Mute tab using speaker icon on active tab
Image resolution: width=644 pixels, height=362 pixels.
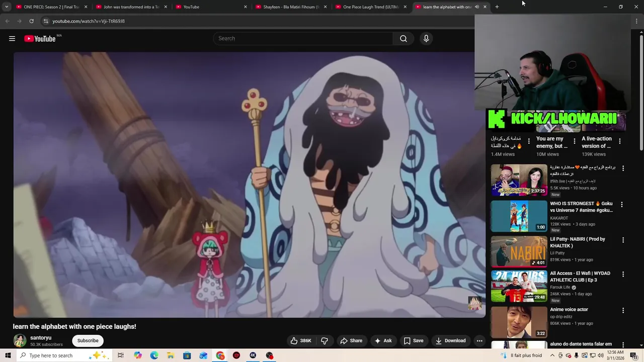[x=477, y=7]
